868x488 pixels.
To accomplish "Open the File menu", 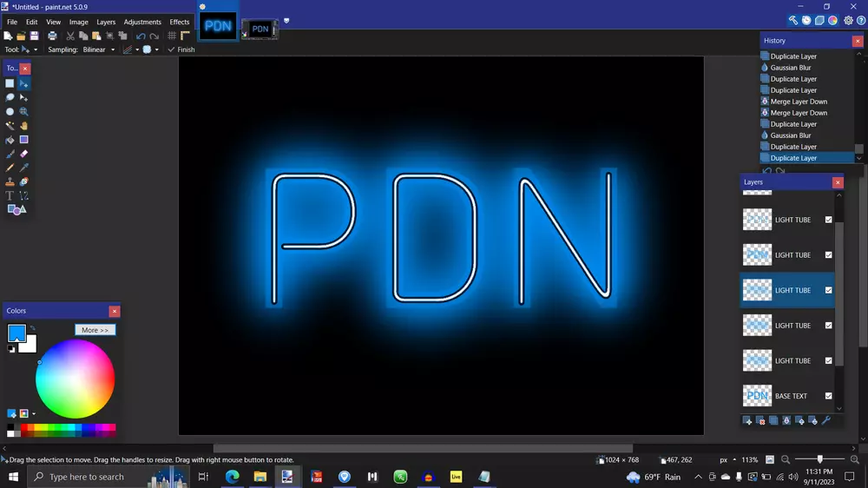I will pos(12,22).
